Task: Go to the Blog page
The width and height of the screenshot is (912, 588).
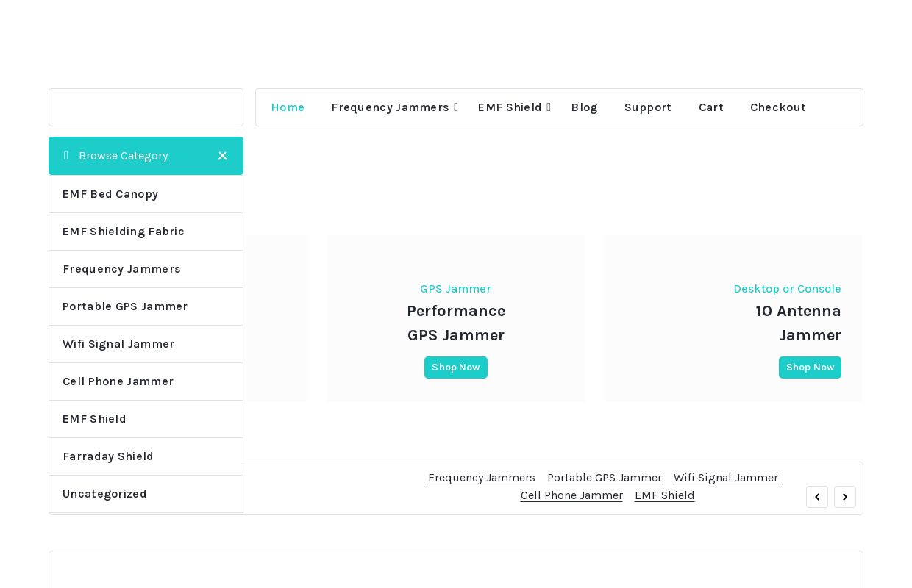Action: click(x=584, y=107)
